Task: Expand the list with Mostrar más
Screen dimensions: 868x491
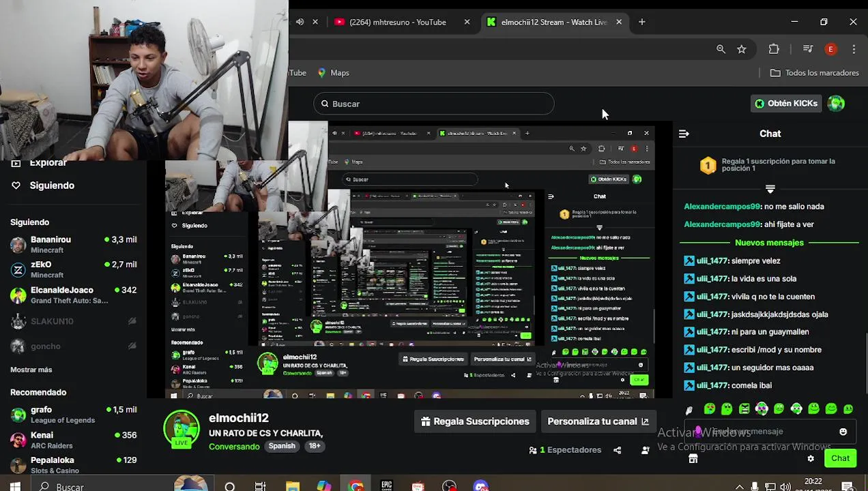Action: pyautogui.click(x=31, y=370)
